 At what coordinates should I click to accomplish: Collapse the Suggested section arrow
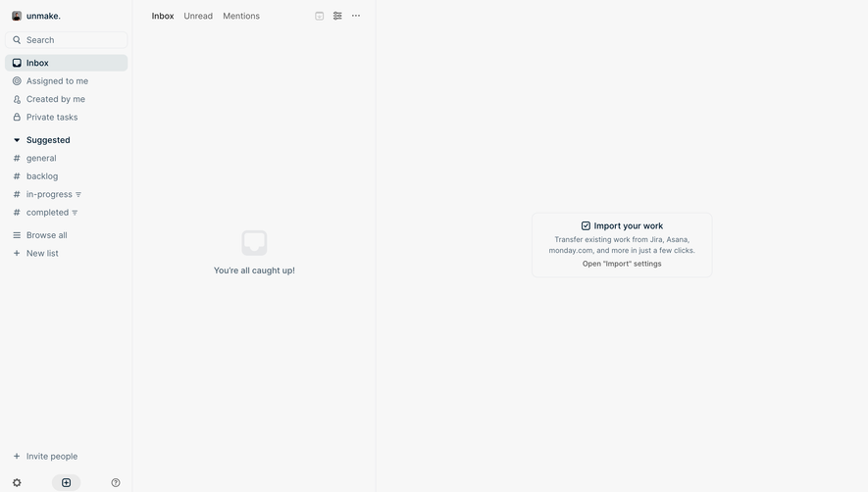pos(17,140)
